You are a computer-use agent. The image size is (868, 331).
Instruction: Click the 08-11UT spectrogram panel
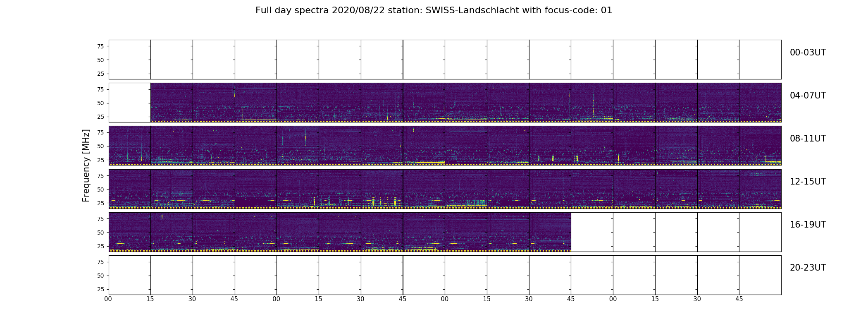445,146
